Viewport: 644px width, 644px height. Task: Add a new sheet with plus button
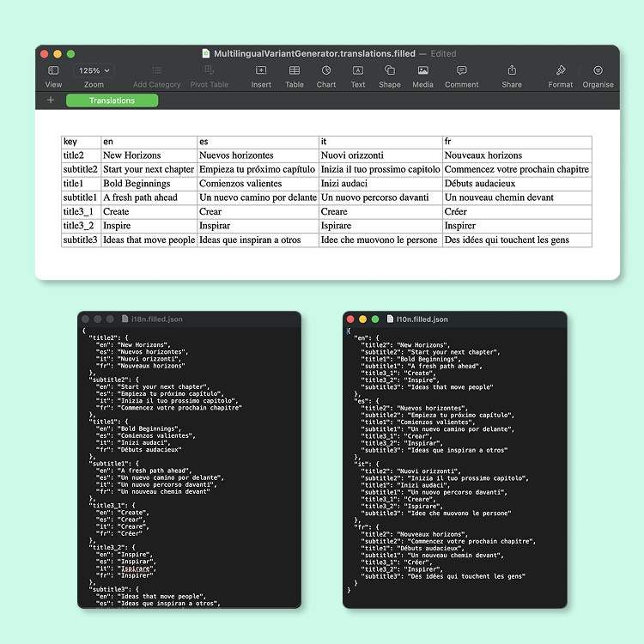click(x=51, y=100)
